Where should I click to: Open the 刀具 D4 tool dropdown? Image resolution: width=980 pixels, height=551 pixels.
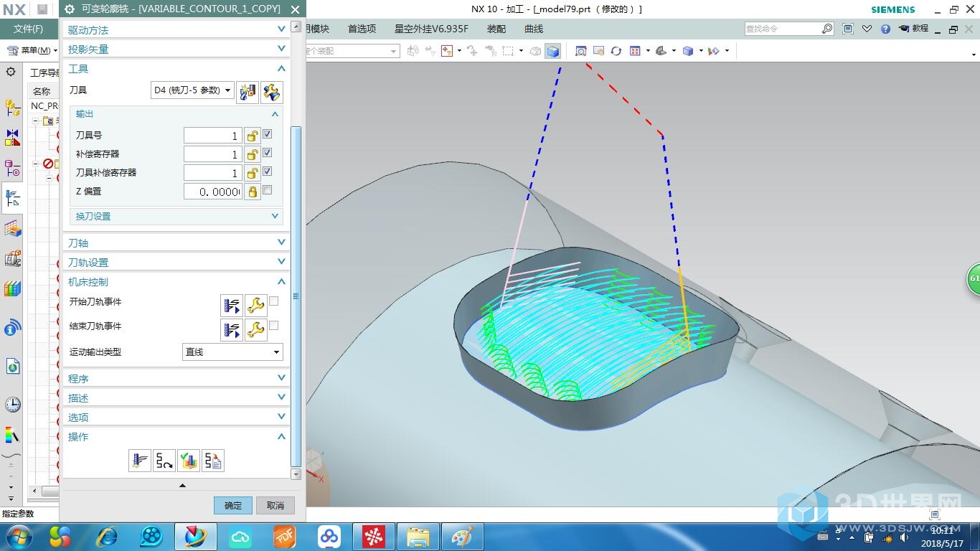[x=193, y=90]
